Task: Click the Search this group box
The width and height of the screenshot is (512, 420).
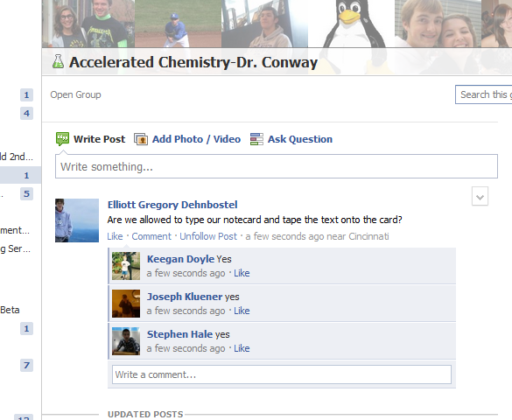Action: click(x=484, y=94)
